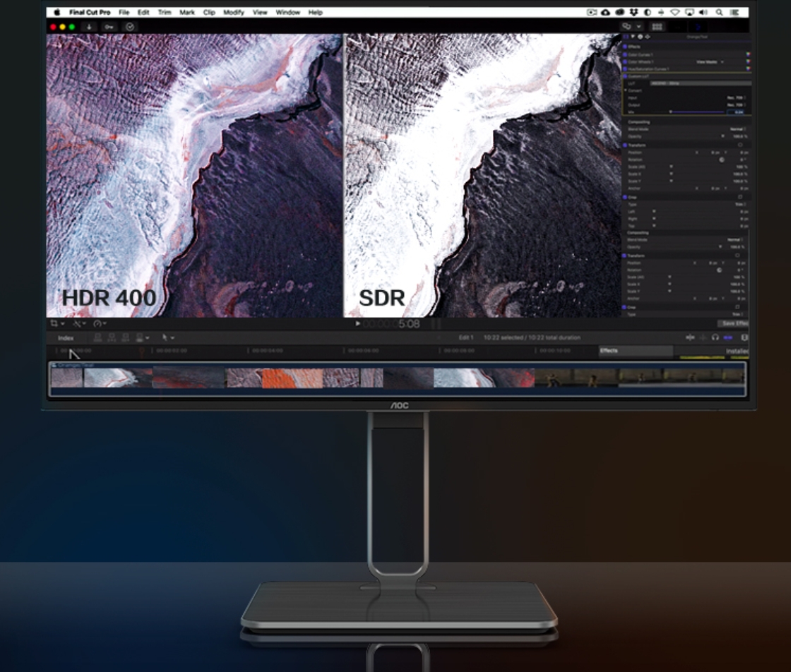The width and height of the screenshot is (793, 672).
Task: Click the grid layout icon in toolbar
Action: [657, 27]
